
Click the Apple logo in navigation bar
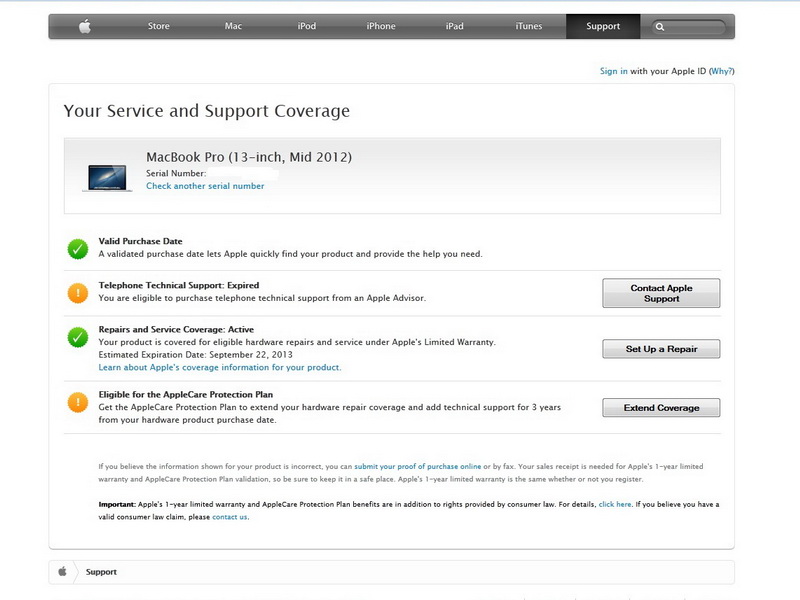coord(85,26)
